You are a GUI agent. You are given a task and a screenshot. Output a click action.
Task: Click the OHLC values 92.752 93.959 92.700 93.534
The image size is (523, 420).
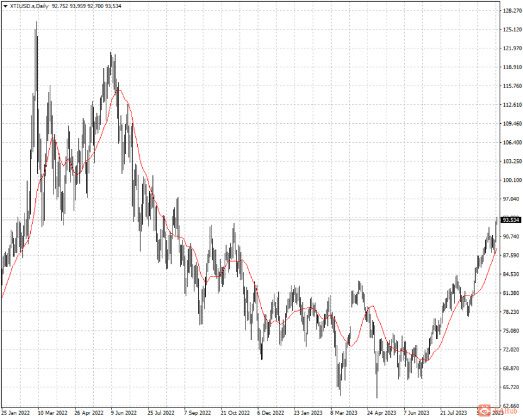coord(87,6)
